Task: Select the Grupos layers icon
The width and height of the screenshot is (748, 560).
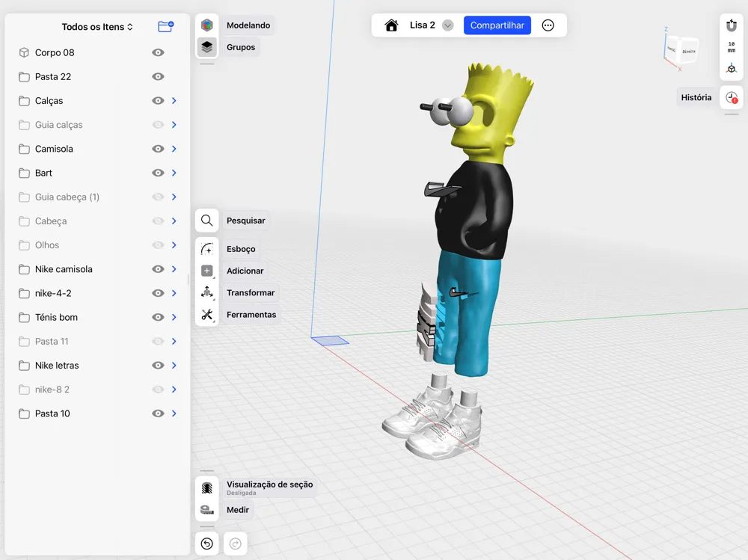Action: point(206,47)
